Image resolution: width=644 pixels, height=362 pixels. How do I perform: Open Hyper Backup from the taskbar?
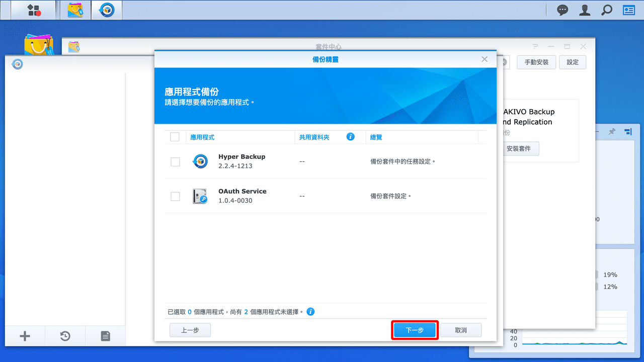tap(106, 10)
